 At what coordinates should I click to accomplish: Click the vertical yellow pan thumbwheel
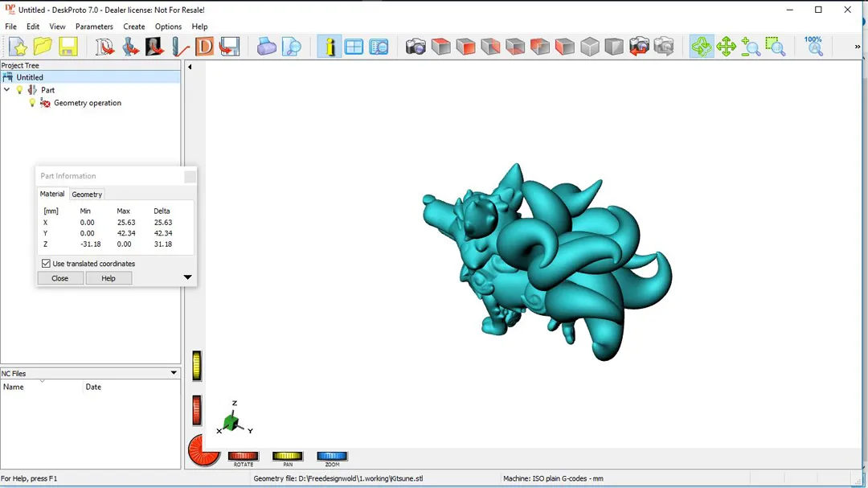click(197, 366)
